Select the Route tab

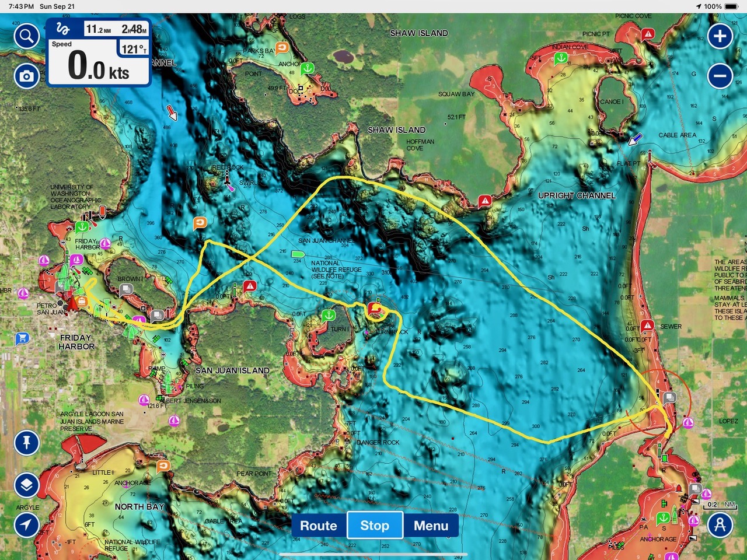click(x=318, y=526)
